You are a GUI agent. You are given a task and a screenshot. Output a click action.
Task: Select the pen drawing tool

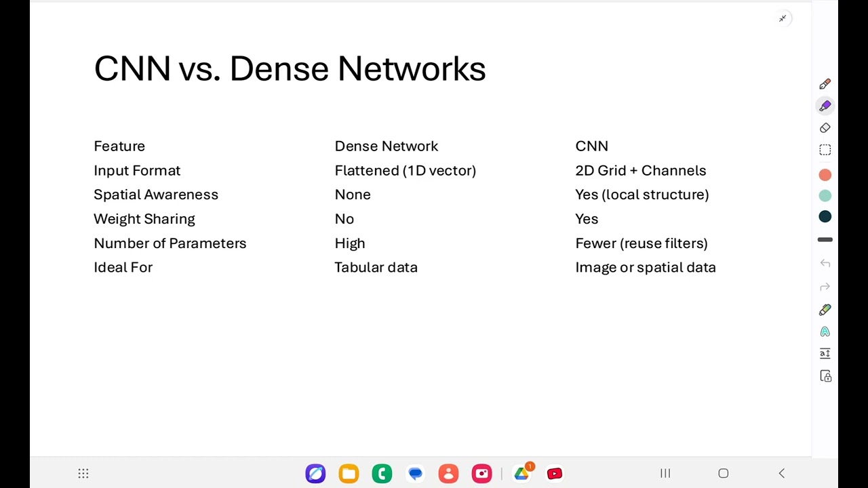point(825,84)
